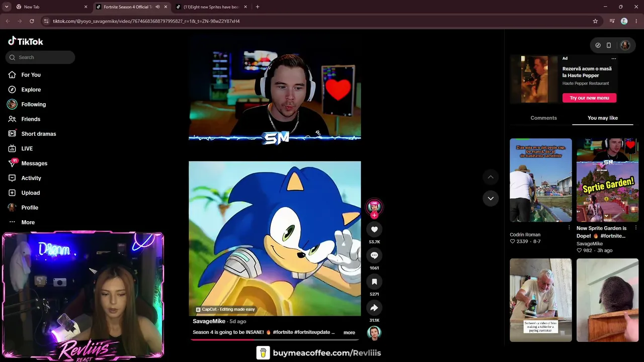Open Short dramas in the sidebar
Screen dimensions: 644x362
(32, 134)
